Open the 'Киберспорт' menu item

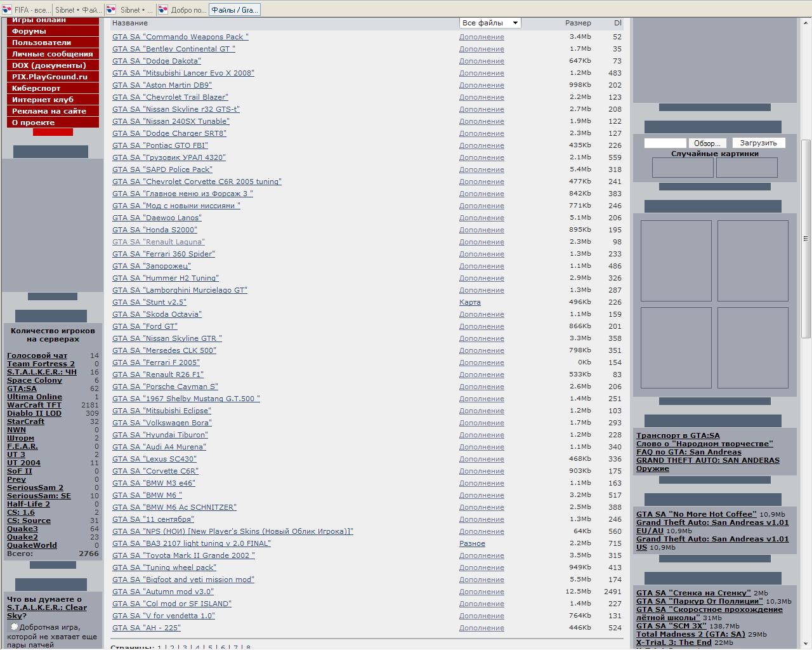point(53,88)
